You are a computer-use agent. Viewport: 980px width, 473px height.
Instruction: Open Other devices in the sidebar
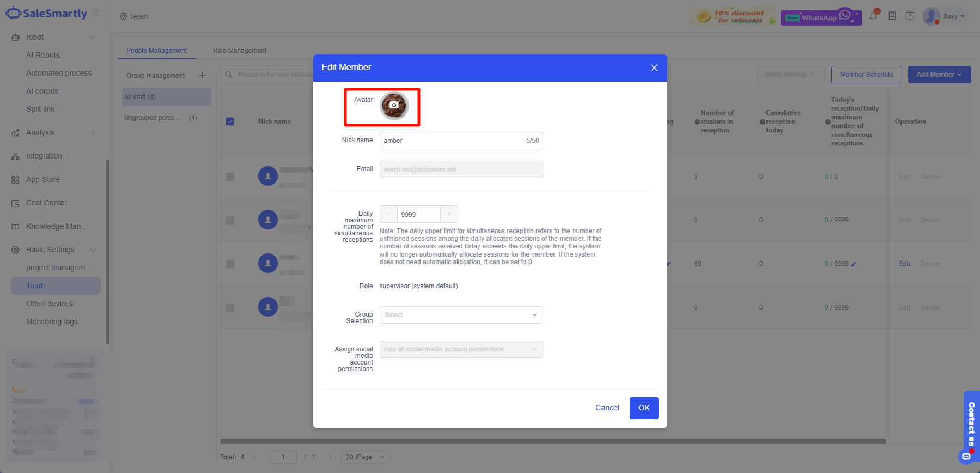click(x=50, y=304)
